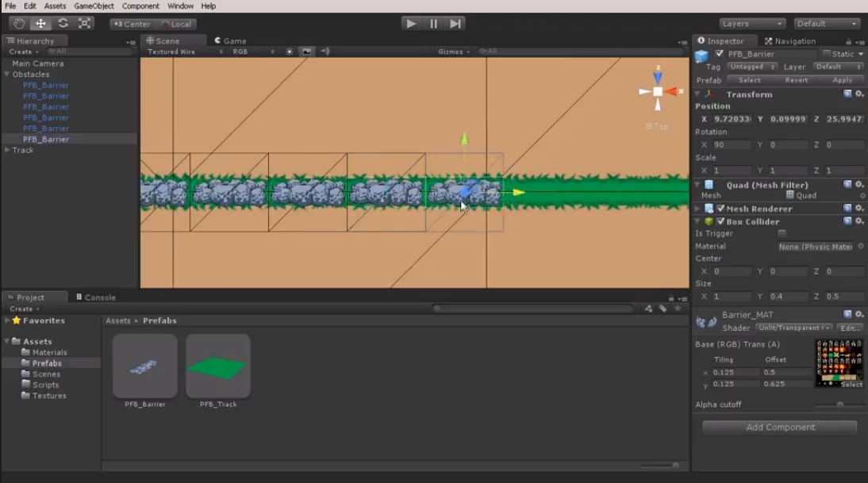Click the Play button
Screen dimensions: 868x483
click(x=411, y=24)
